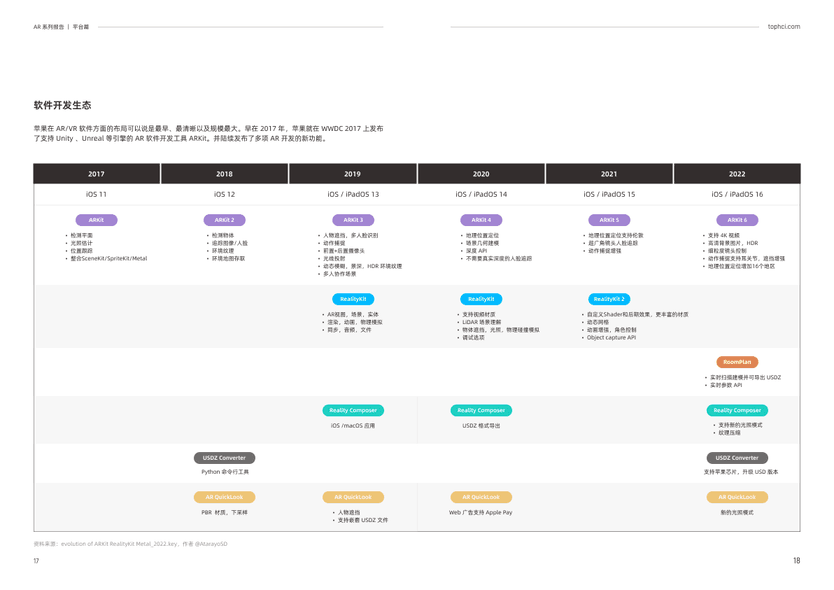The image size is (834, 590).
Task: Click the "iOS /macOS 应用" text
Action: [353, 426]
